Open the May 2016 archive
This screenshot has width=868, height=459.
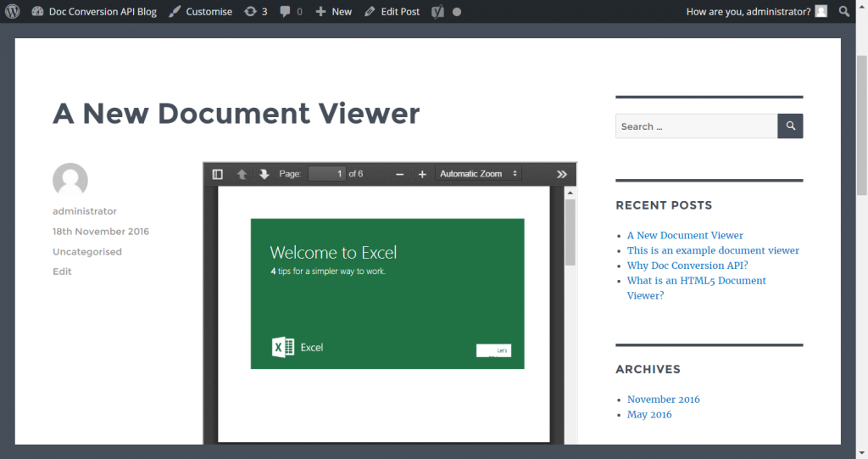tap(649, 414)
